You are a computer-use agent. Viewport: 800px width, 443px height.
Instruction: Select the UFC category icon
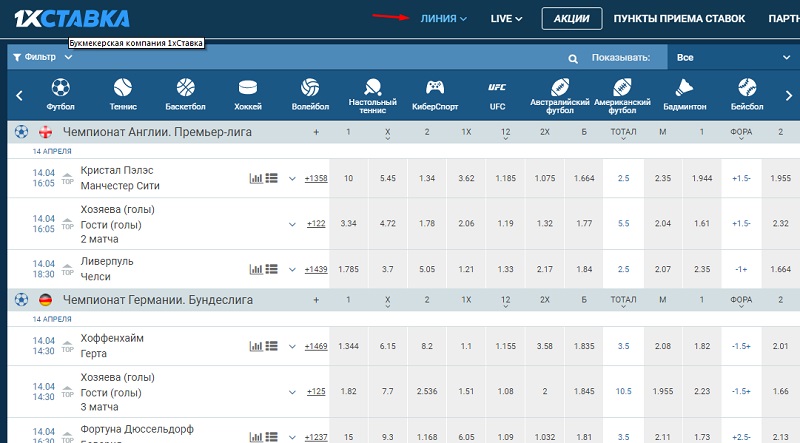(497, 93)
